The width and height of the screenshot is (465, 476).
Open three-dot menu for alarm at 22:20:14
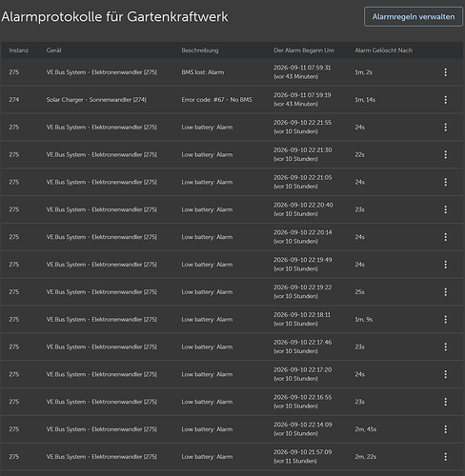pyautogui.click(x=446, y=237)
